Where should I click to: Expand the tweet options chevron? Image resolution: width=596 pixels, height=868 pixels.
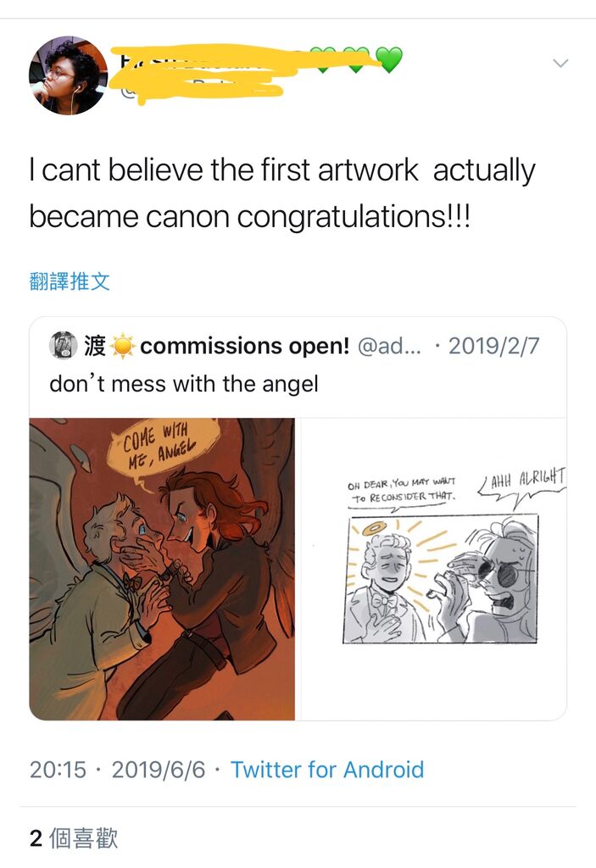(560, 63)
